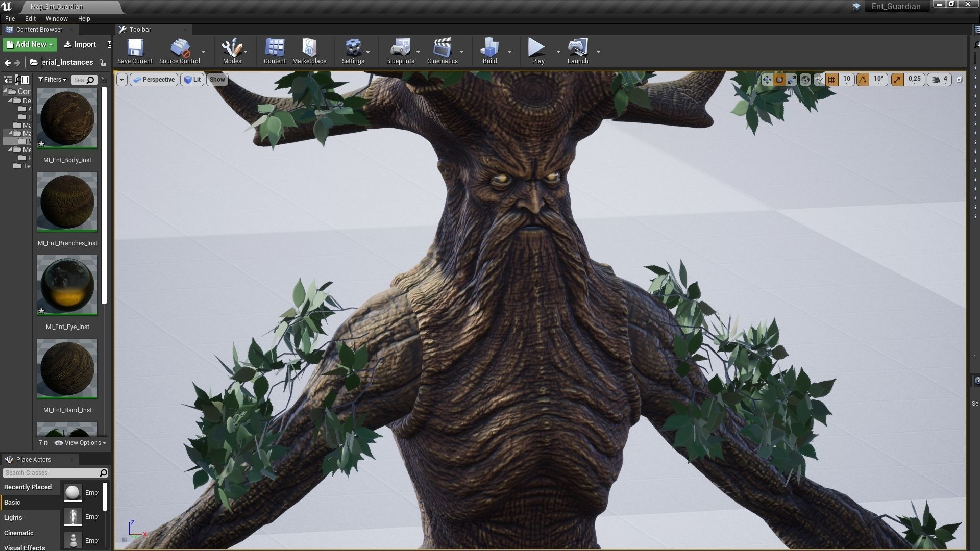980x551 pixels.
Task: Open the Help menu
Action: pos(84,19)
